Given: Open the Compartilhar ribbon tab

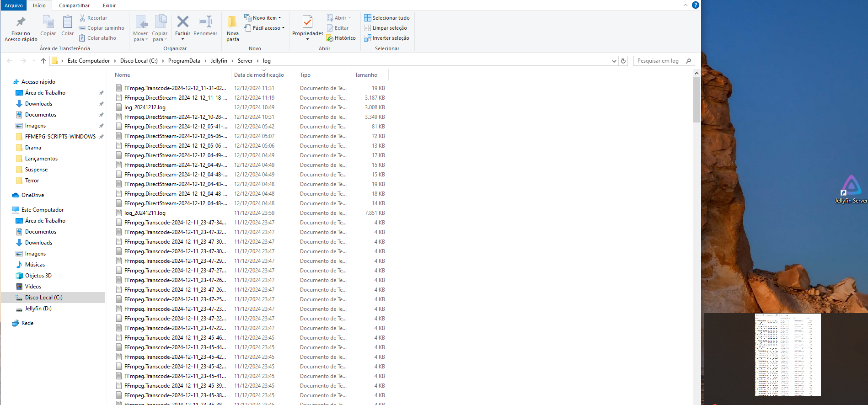Looking at the screenshot, I should [x=74, y=5].
